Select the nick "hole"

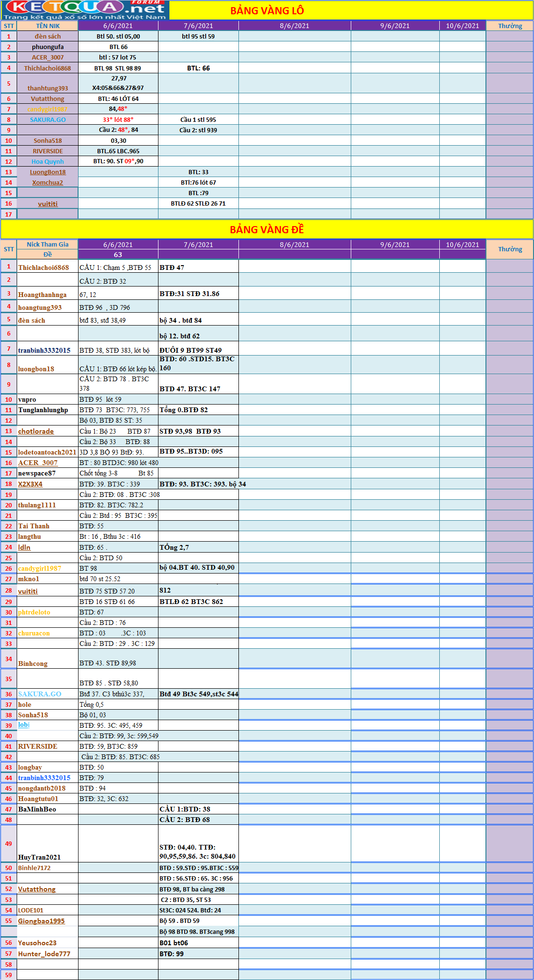25,704
